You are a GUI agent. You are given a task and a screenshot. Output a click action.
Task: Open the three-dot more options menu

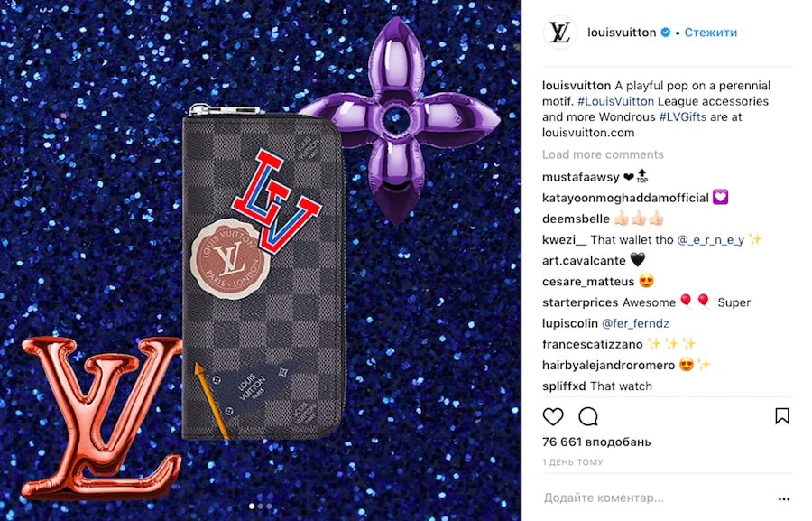tap(784, 498)
